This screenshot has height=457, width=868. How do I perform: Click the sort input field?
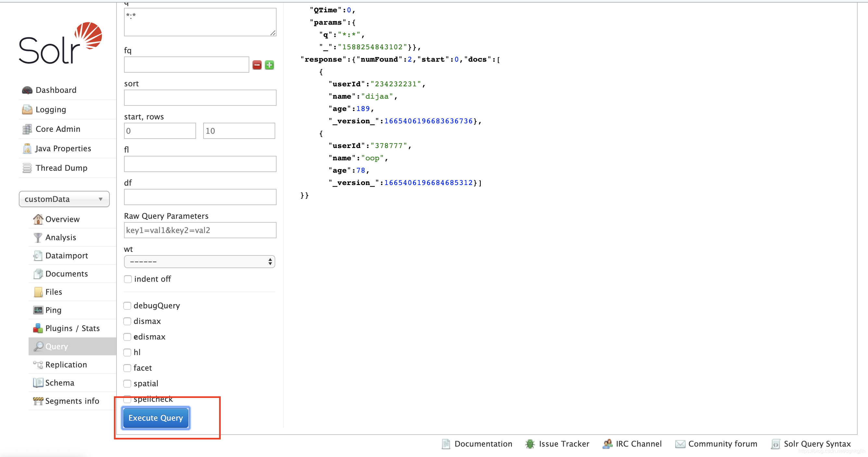(200, 98)
